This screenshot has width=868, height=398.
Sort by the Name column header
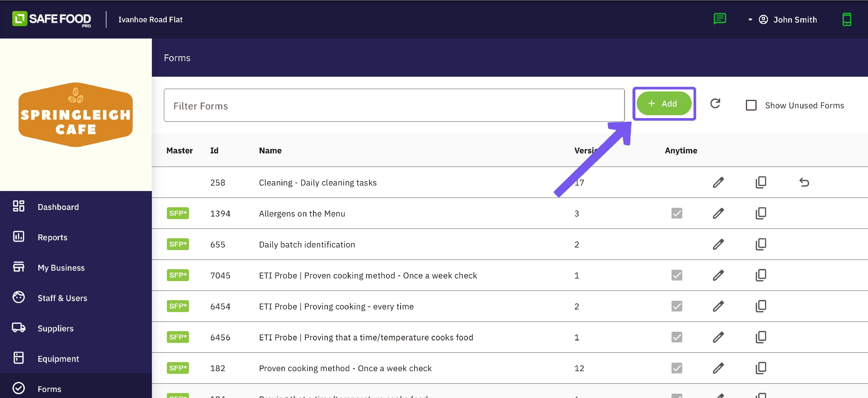click(270, 151)
